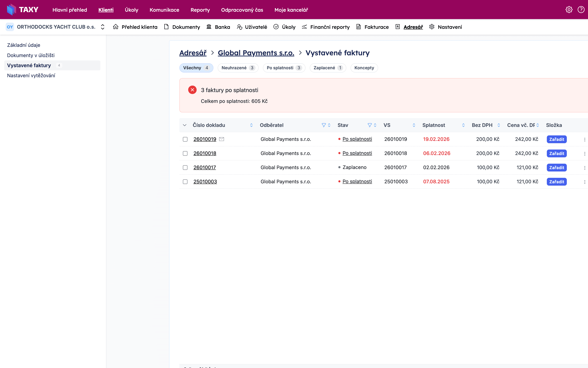Switch to Po splatnosti filter tab
588x368 pixels.
tap(284, 68)
